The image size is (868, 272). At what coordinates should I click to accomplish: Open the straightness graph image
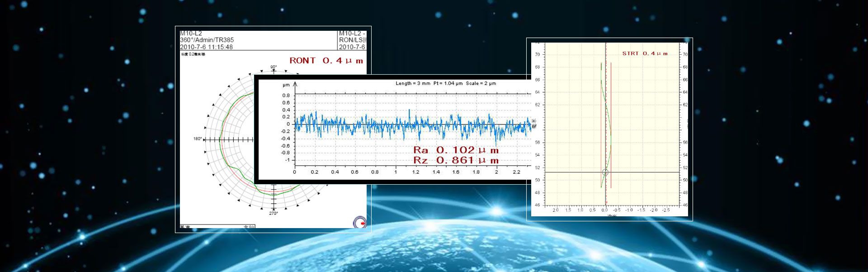pyautogui.click(x=609, y=129)
